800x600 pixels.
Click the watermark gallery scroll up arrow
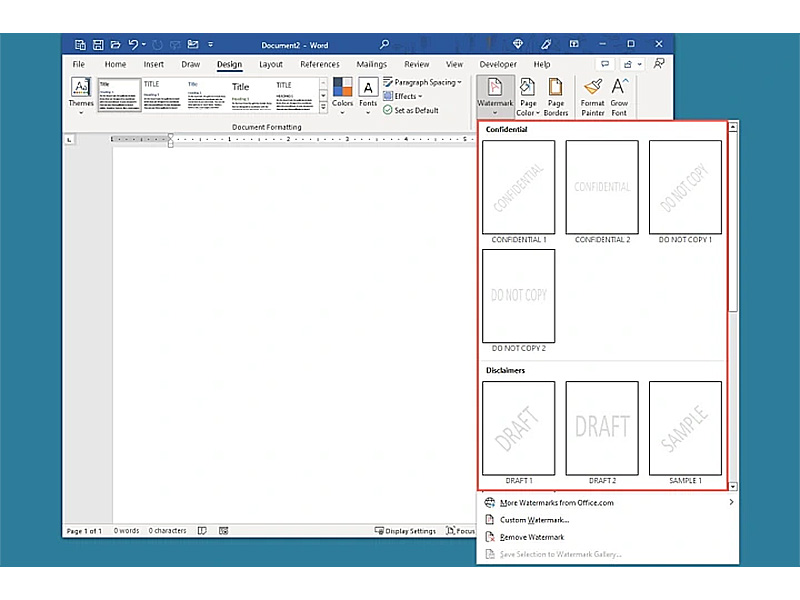(733, 127)
